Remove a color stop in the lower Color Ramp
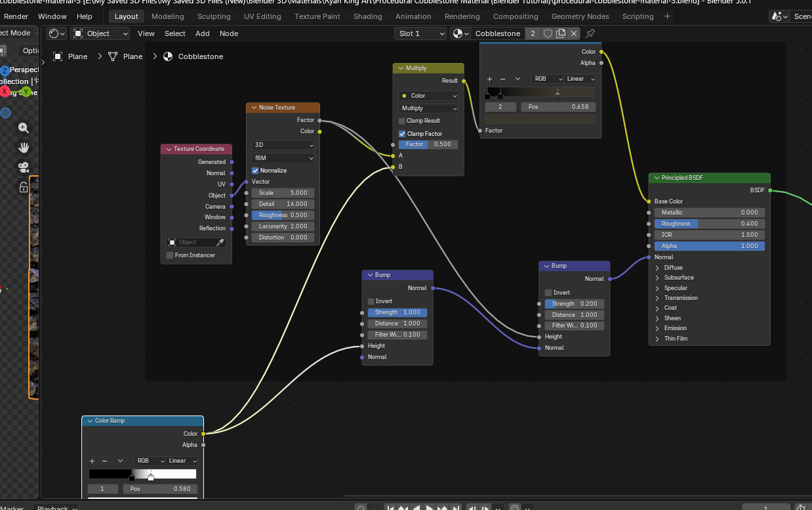 [x=106, y=461]
